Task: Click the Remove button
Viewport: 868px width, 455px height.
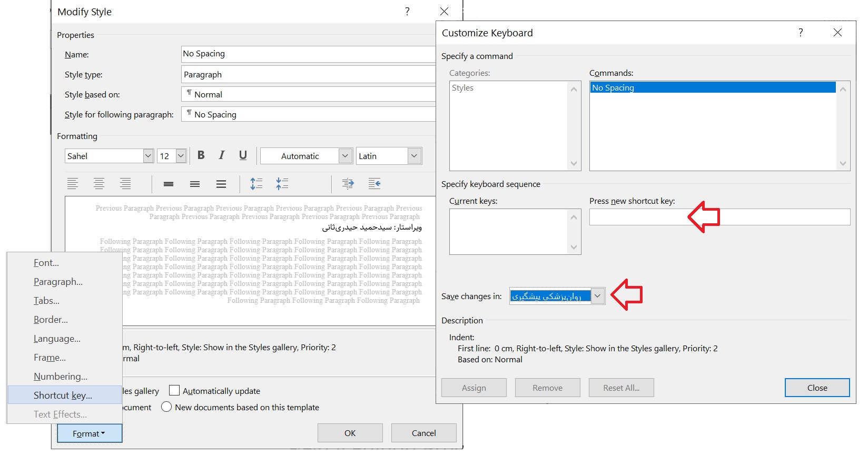Action: (x=548, y=388)
